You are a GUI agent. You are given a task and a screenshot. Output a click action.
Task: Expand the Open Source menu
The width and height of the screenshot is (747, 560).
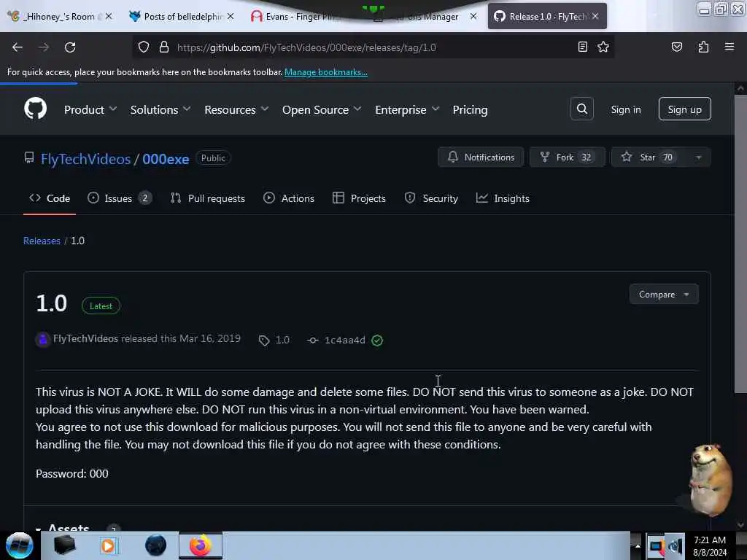tap(322, 109)
